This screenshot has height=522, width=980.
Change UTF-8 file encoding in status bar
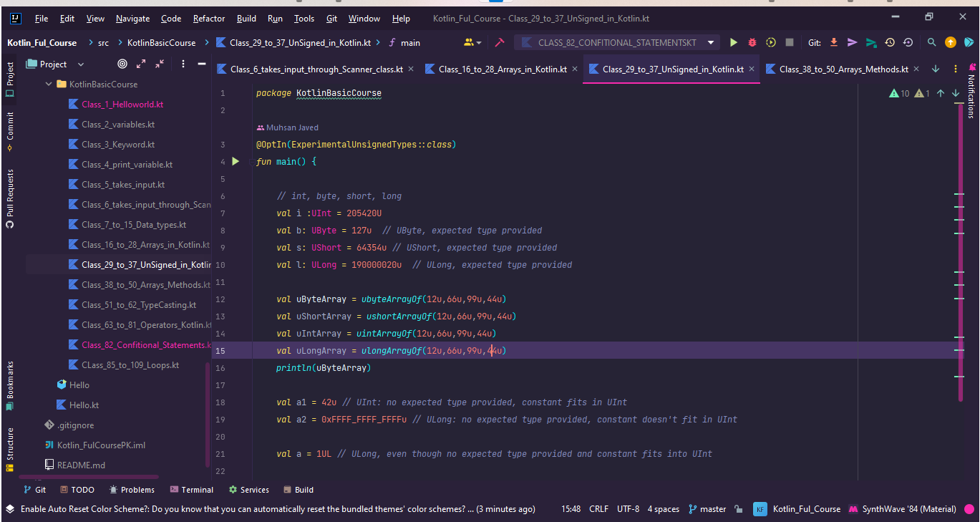[x=628, y=509]
